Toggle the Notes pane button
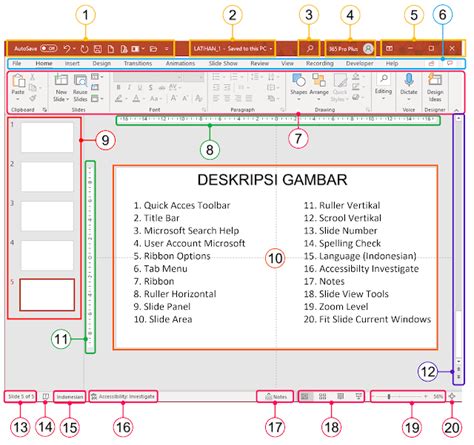Screen dimensions: 474x445 pyautogui.click(x=276, y=397)
